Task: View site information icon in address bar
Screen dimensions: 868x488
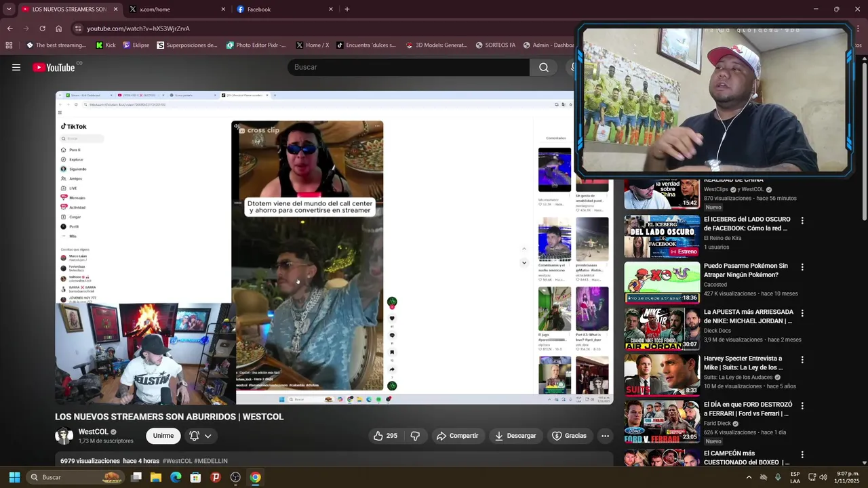Action: point(78,28)
